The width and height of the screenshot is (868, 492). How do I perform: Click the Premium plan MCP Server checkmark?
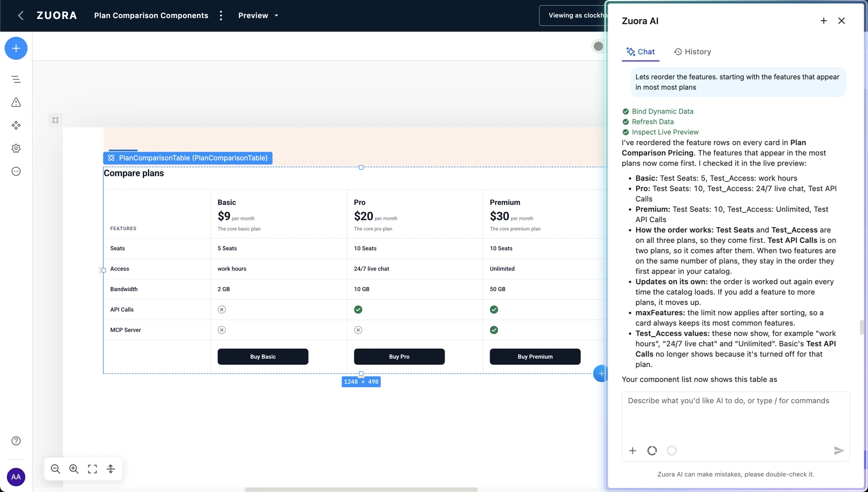click(x=494, y=330)
